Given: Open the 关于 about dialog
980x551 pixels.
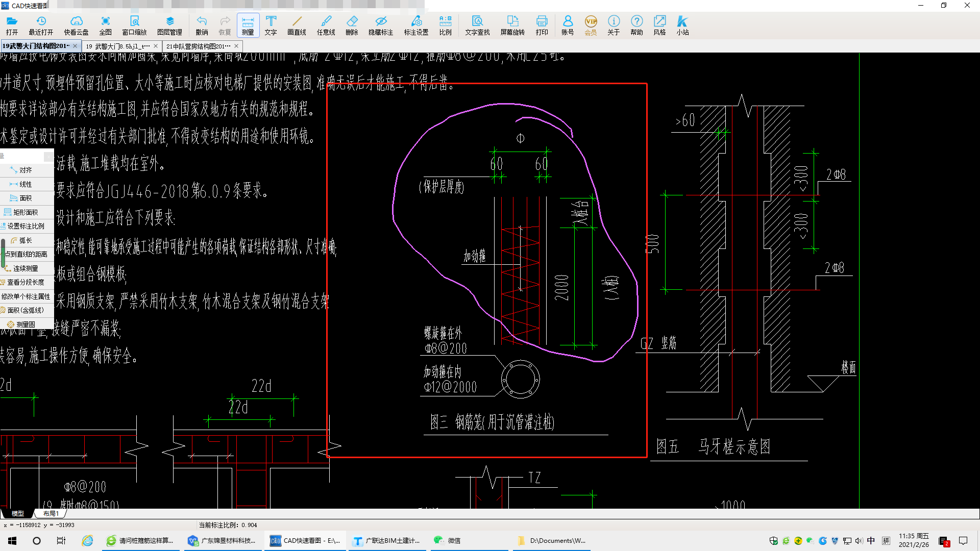Looking at the screenshot, I should coord(614,25).
